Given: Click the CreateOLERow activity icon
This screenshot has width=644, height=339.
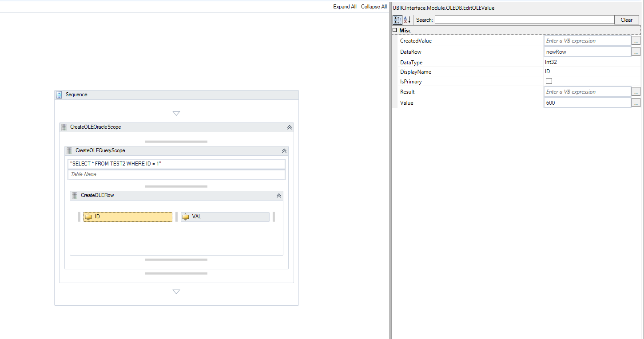Looking at the screenshot, I should click(75, 195).
